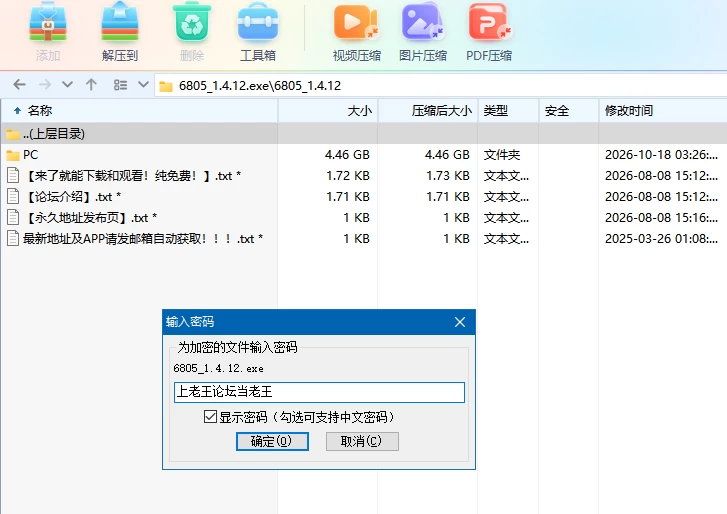Go forward with the right arrow

point(45,85)
